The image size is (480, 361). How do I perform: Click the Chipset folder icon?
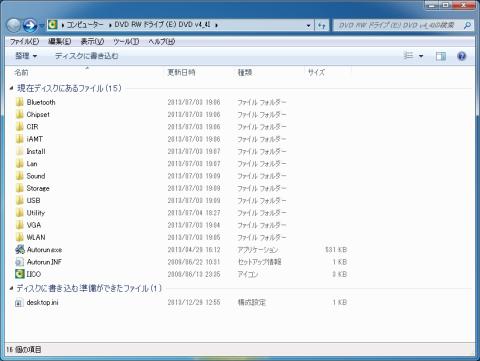click(x=20, y=114)
